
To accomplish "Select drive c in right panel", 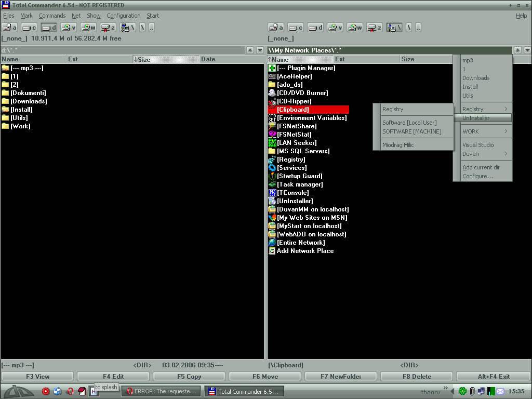I will click(x=296, y=28).
